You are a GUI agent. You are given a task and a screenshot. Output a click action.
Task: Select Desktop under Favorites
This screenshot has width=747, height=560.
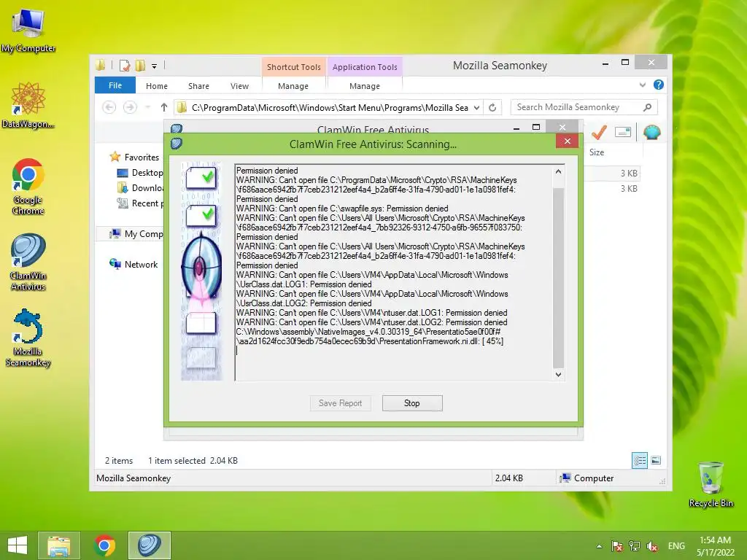[x=141, y=173]
